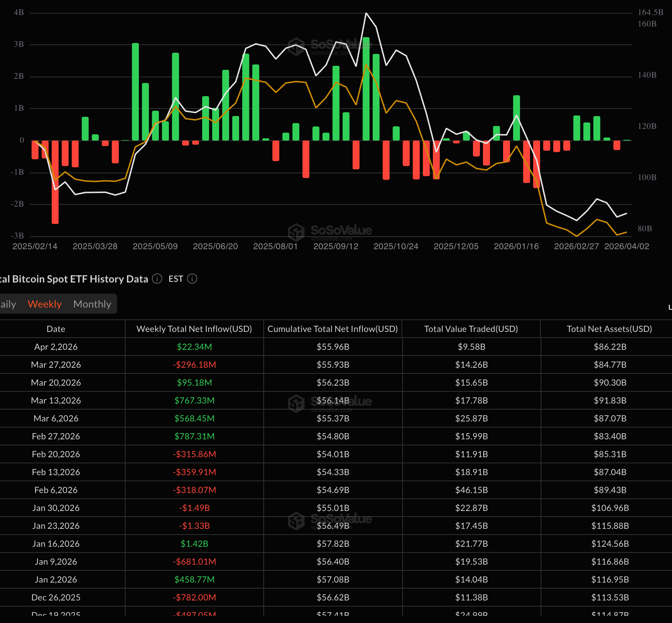Select the Daily tab
672x623 pixels.
click(x=8, y=304)
